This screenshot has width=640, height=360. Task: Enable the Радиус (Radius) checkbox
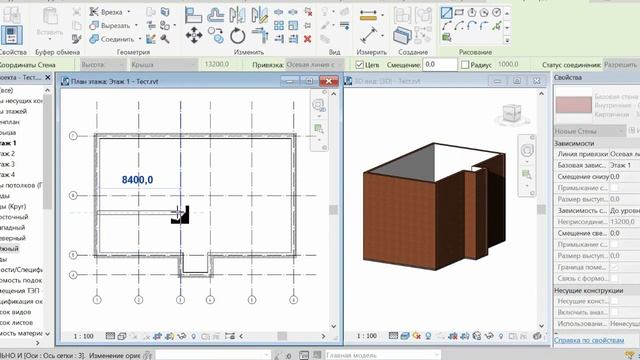(x=464, y=65)
